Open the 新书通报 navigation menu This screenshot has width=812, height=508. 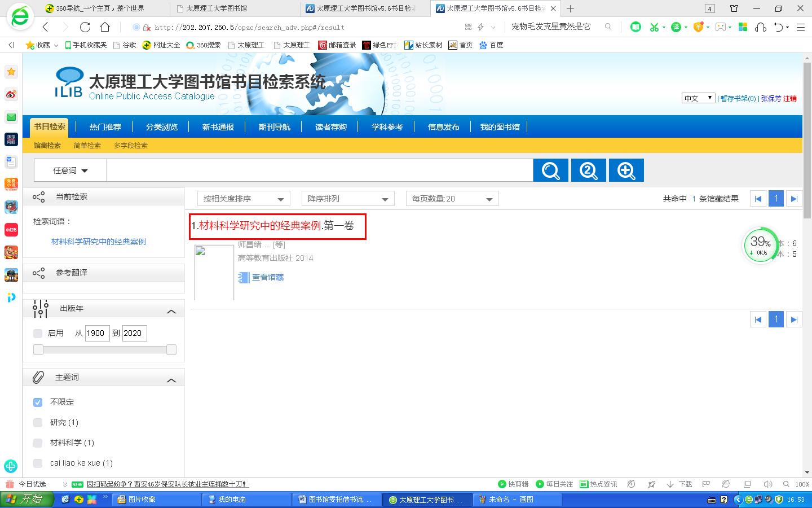[218, 127]
